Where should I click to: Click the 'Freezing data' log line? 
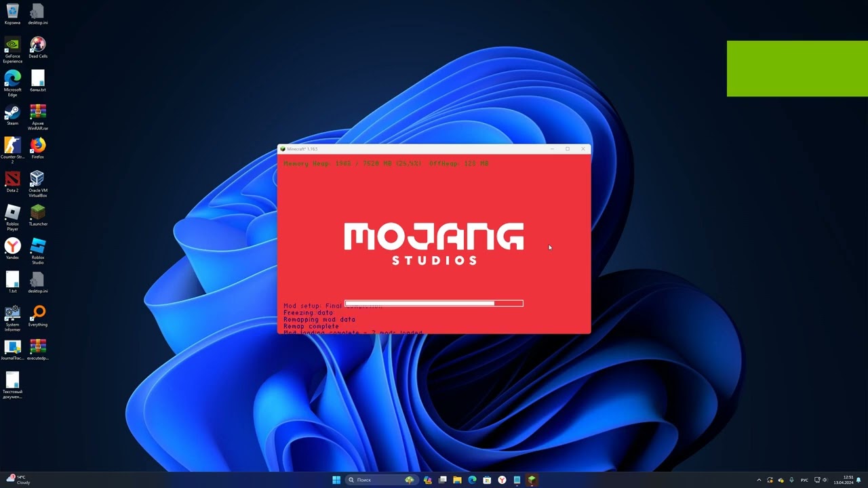coord(309,312)
